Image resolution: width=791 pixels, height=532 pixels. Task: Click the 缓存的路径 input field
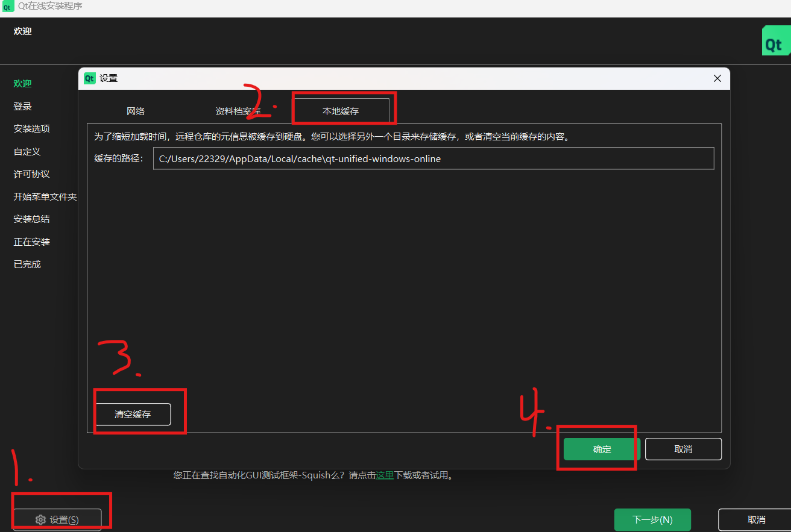[433, 158]
